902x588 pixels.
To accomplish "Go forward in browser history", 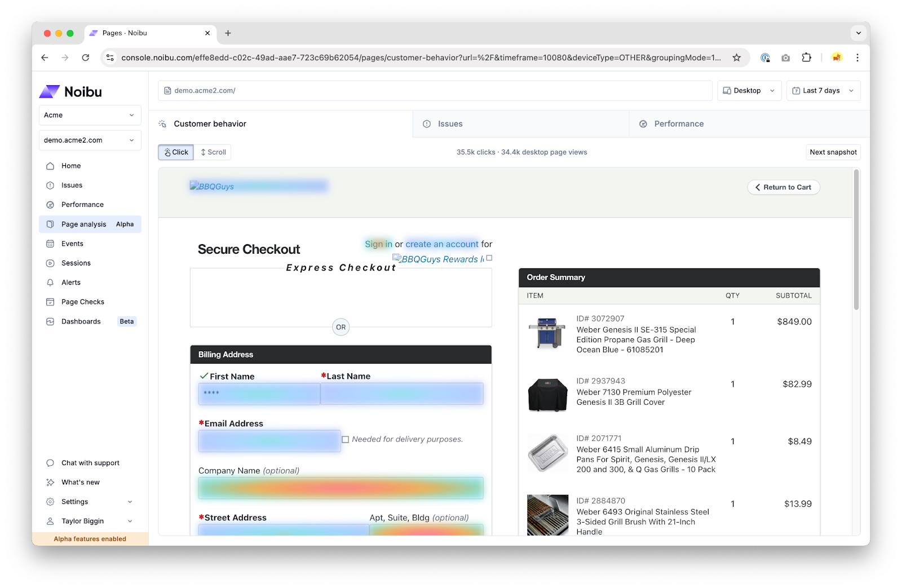I will pos(65,58).
